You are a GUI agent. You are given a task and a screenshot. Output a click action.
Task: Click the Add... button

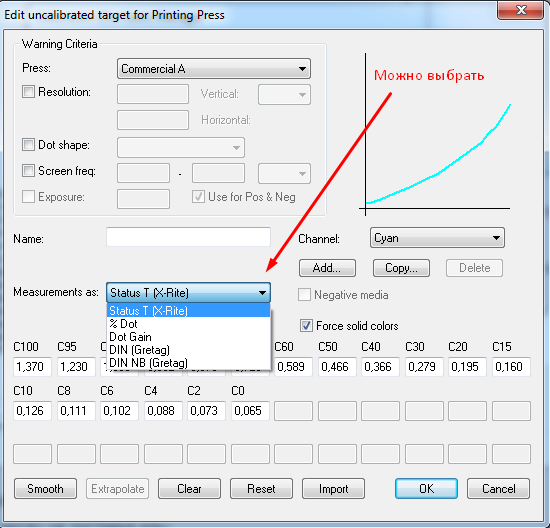tap(327, 268)
